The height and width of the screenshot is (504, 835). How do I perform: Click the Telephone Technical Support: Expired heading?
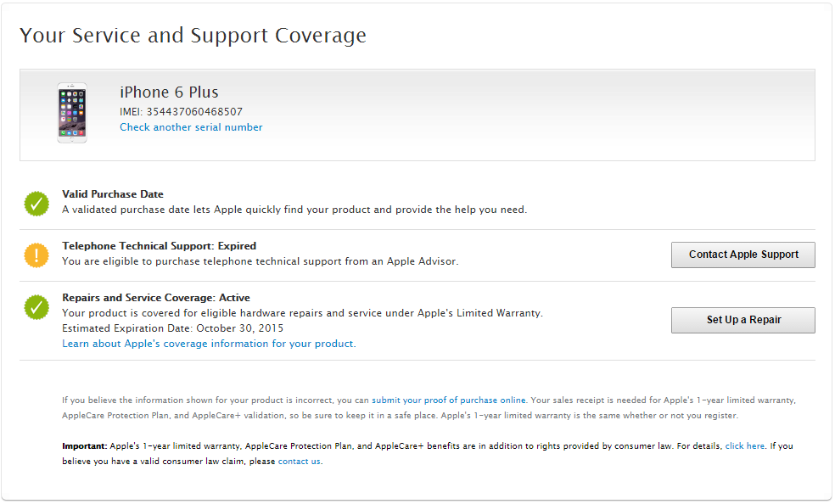point(159,246)
